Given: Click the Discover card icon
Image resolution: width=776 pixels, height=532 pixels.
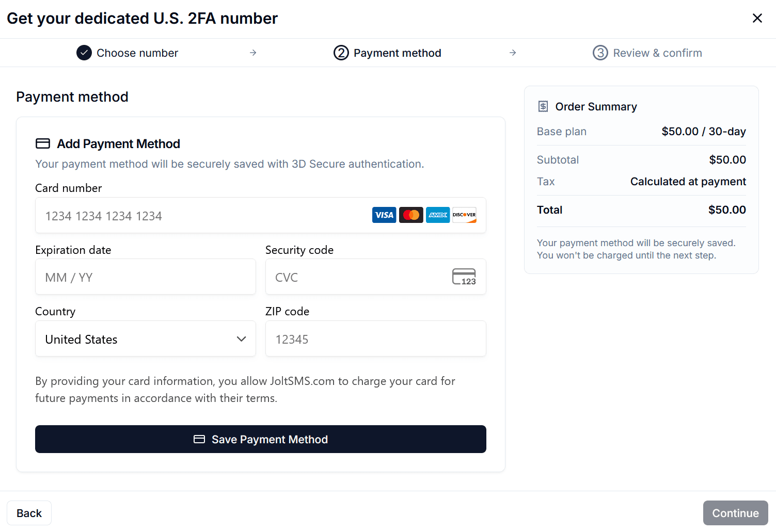Looking at the screenshot, I should (x=464, y=215).
